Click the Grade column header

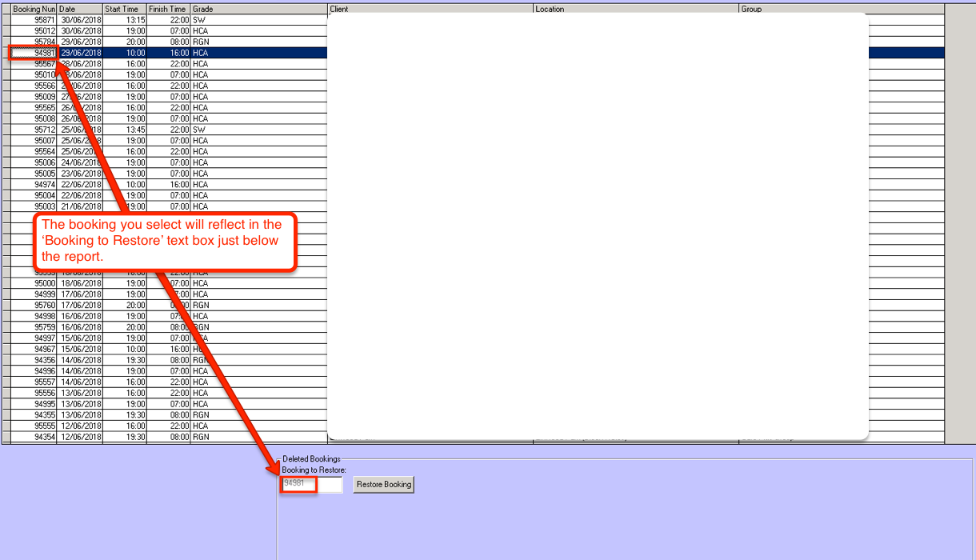pos(258,9)
